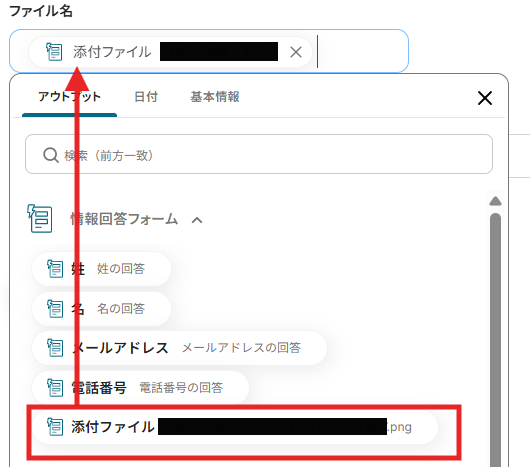Screen dimensions: 530x467
Task: Insert the 名 answer output
Action: pos(101,309)
